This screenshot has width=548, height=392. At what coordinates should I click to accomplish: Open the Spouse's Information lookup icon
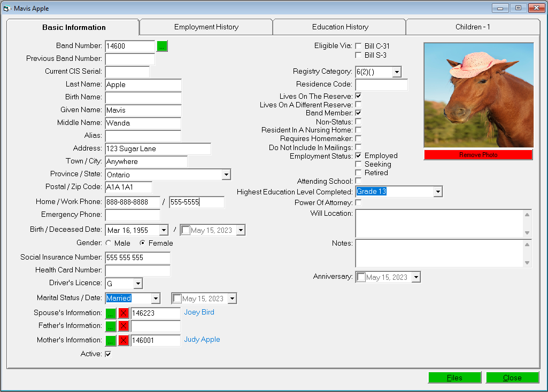click(x=111, y=313)
